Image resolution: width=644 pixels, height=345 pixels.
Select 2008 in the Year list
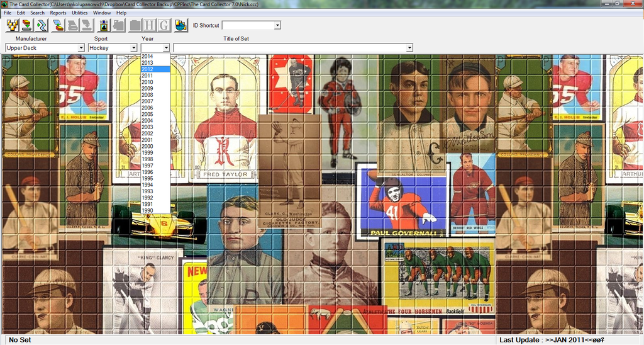pos(155,95)
